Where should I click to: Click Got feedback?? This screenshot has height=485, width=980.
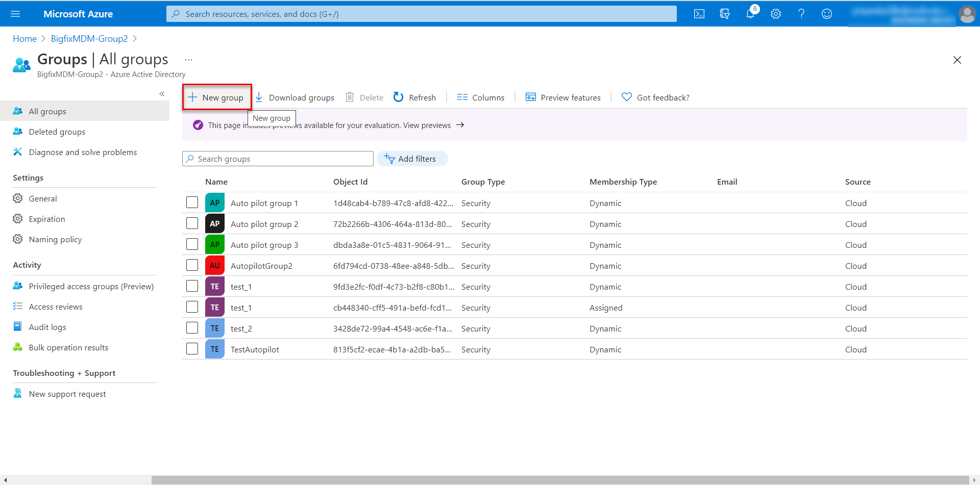coord(655,97)
